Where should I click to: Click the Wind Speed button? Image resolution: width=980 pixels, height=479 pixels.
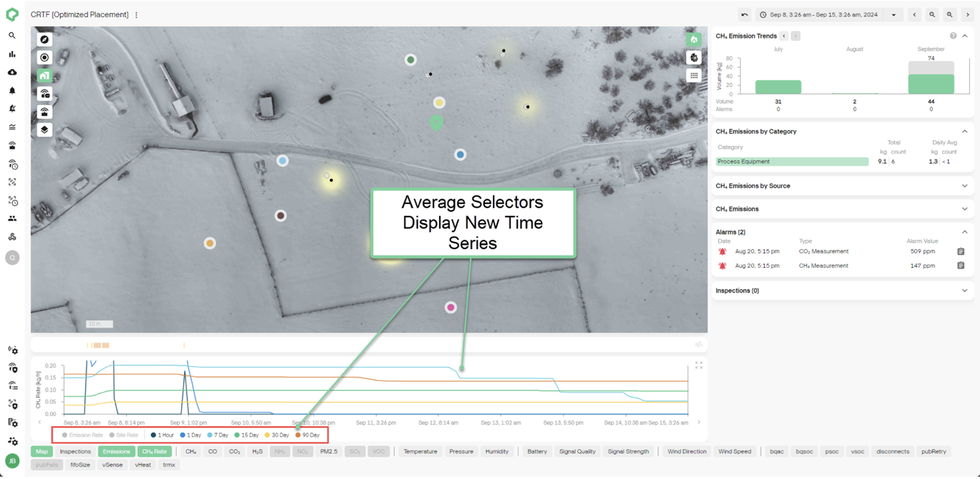734,451
